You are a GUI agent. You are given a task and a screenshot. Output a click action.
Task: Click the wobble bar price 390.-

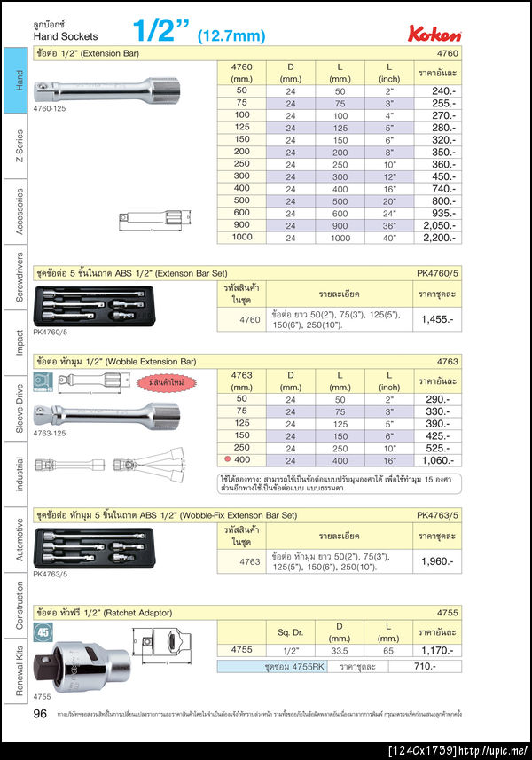(437, 424)
